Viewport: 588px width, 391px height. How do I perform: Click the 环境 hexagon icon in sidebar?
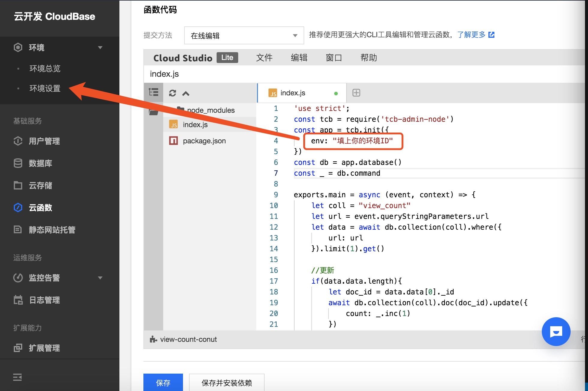click(18, 47)
